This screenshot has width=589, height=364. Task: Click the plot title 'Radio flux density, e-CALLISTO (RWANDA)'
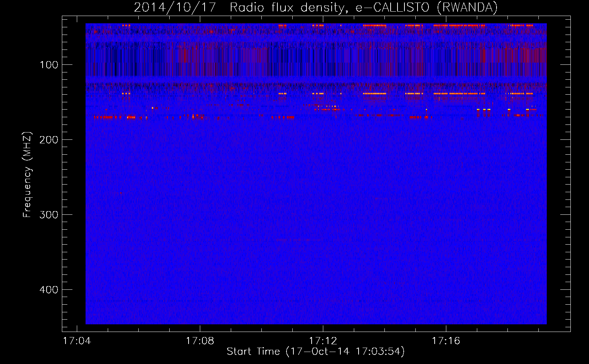364,8
